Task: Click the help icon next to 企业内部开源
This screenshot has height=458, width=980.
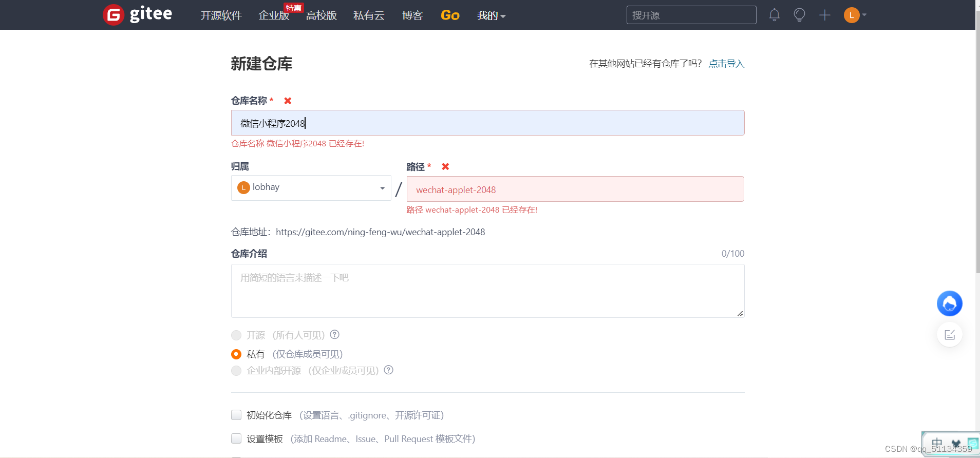Action: click(389, 370)
